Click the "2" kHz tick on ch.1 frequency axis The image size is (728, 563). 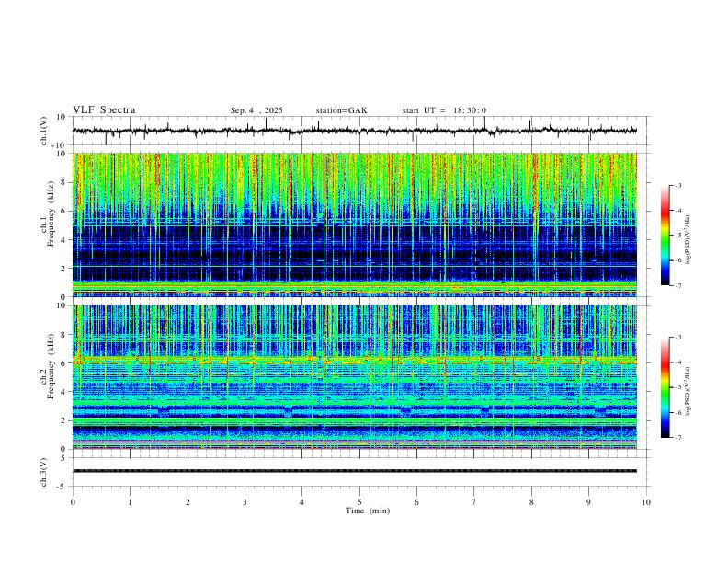click(x=63, y=268)
